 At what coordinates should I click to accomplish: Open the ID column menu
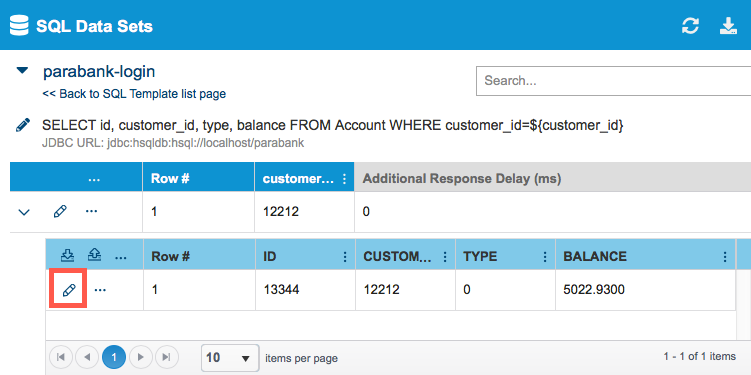pyautogui.click(x=344, y=257)
